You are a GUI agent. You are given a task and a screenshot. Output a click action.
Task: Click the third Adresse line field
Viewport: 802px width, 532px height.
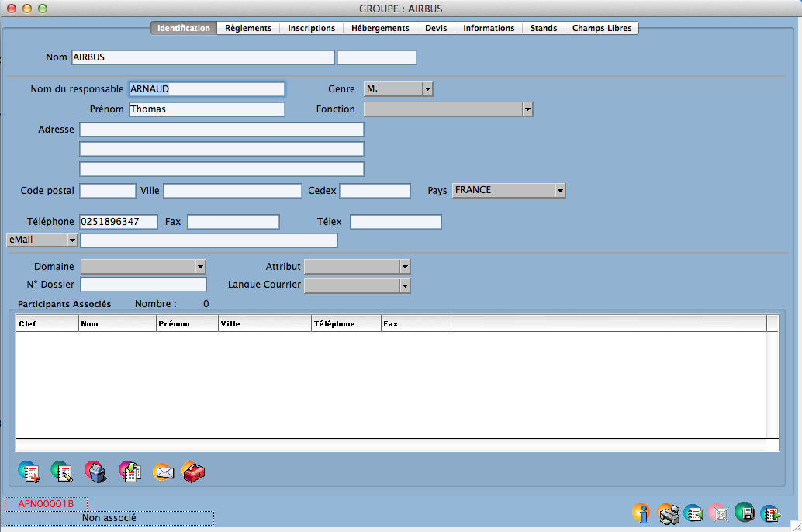click(x=222, y=169)
